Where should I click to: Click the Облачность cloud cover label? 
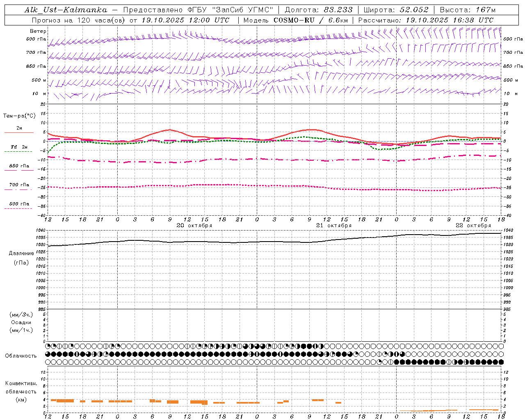pos(21,356)
